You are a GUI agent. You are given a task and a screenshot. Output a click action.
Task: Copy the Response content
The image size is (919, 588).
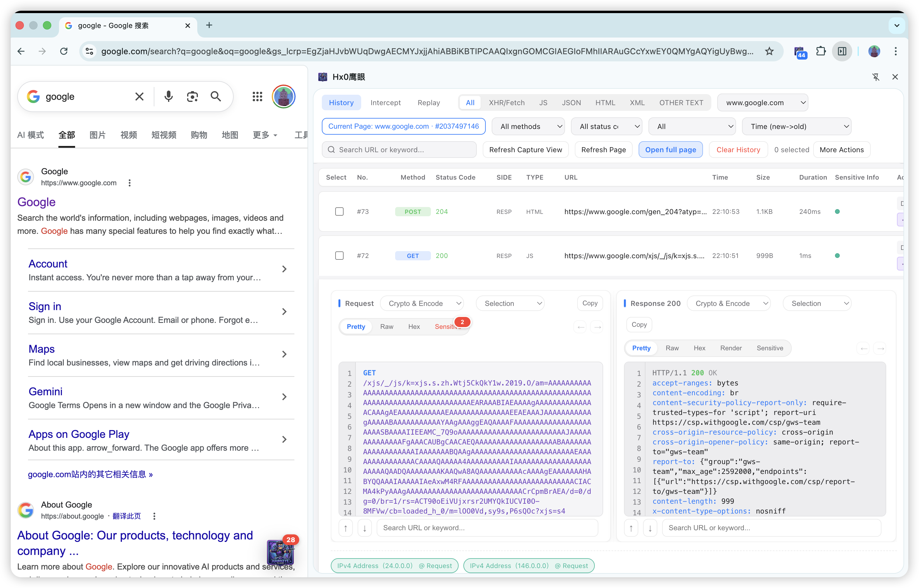[x=639, y=325]
